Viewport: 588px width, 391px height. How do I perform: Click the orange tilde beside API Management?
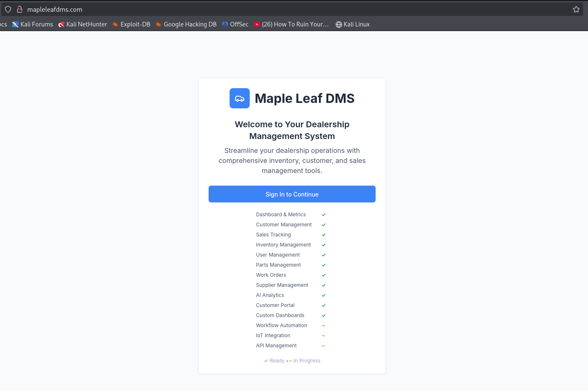click(324, 346)
